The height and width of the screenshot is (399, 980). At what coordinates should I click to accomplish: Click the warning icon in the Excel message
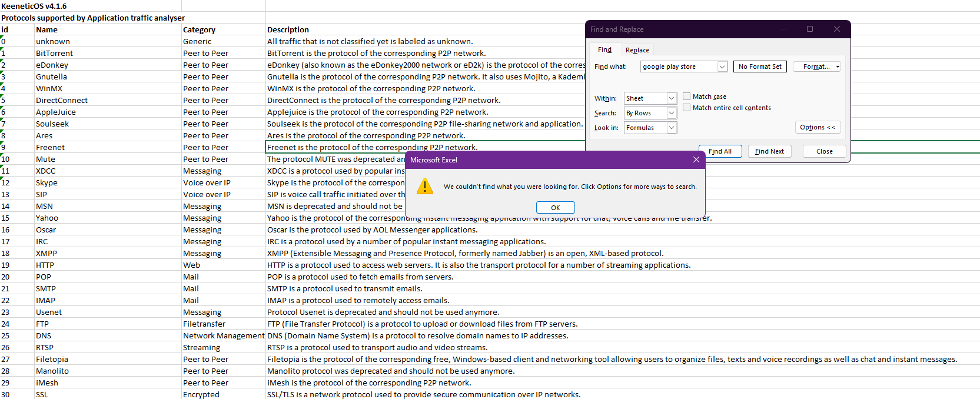[x=424, y=187]
